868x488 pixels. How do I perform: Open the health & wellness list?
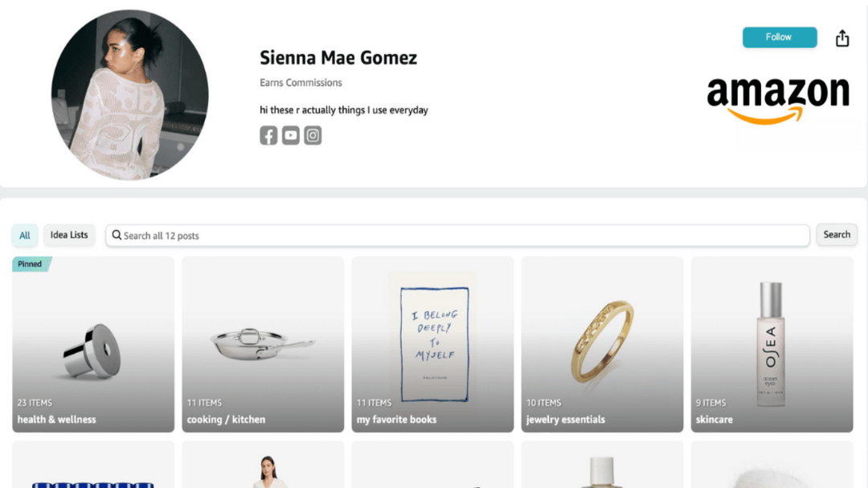pyautogui.click(x=93, y=344)
